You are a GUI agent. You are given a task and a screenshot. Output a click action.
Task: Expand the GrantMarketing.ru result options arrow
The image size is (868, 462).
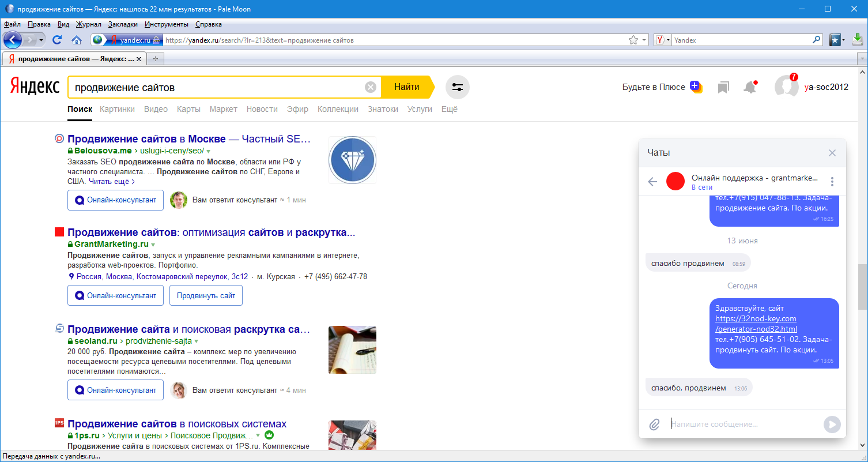click(153, 245)
